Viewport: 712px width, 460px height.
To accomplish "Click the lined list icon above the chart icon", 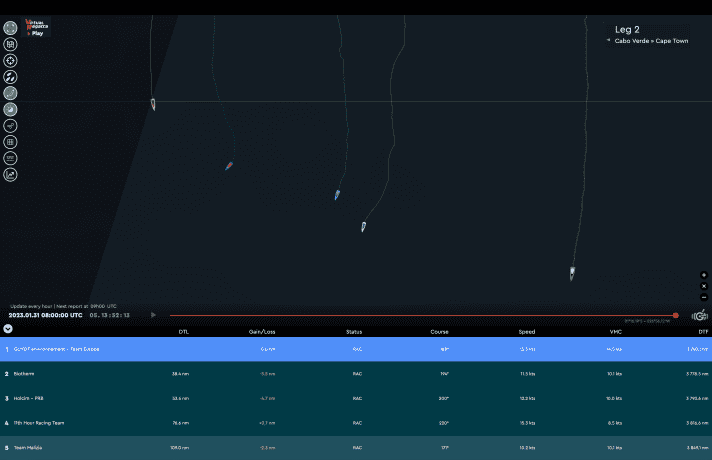I will click(x=10, y=158).
